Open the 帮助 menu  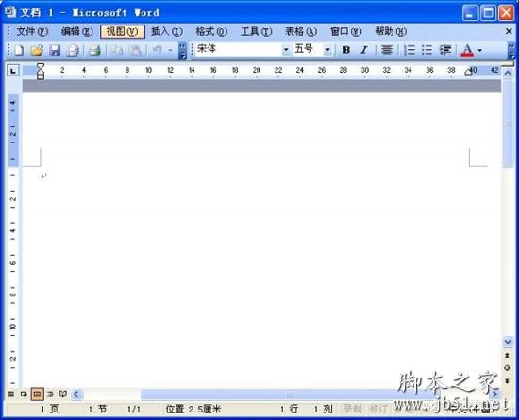tap(391, 32)
